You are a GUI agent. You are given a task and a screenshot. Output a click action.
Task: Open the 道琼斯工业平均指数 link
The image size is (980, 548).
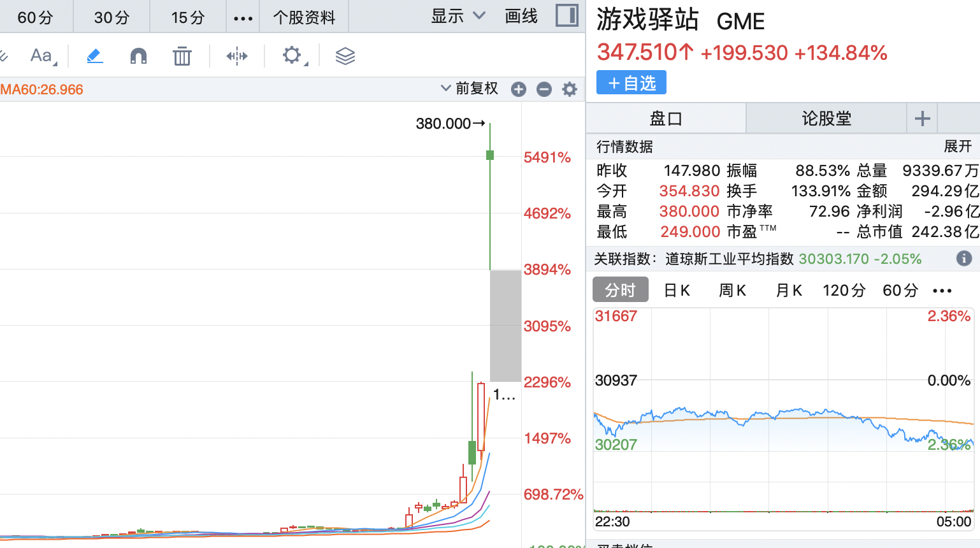click(x=729, y=259)
